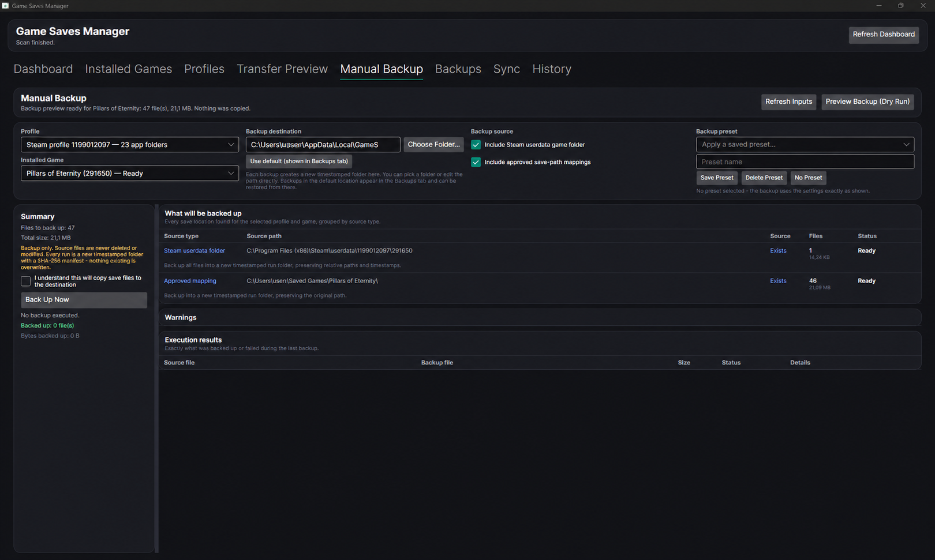
Task: Click the Warnings section heading
Action: pyautogui.click(x=181, y=318)
